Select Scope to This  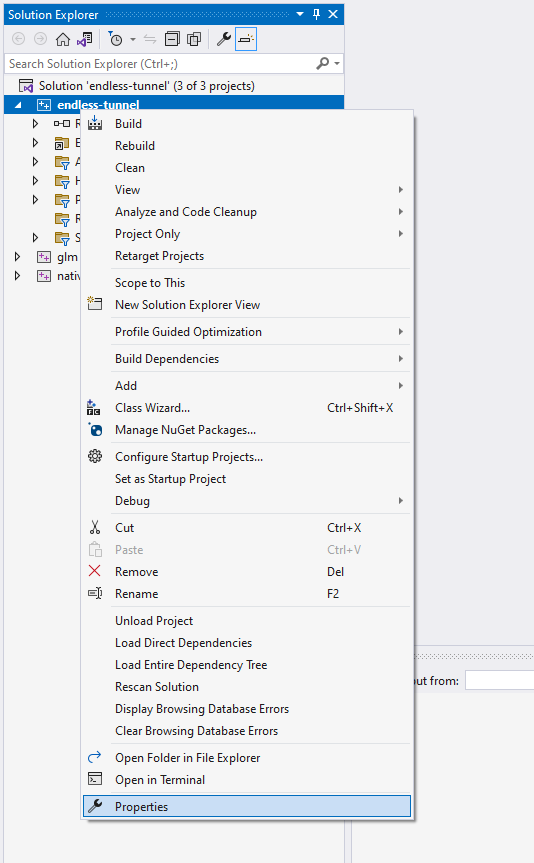click(247, 283)
